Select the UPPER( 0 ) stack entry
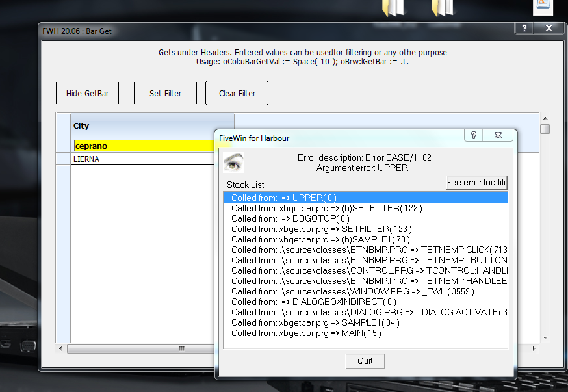568x392 pixels. click(365, 198)
